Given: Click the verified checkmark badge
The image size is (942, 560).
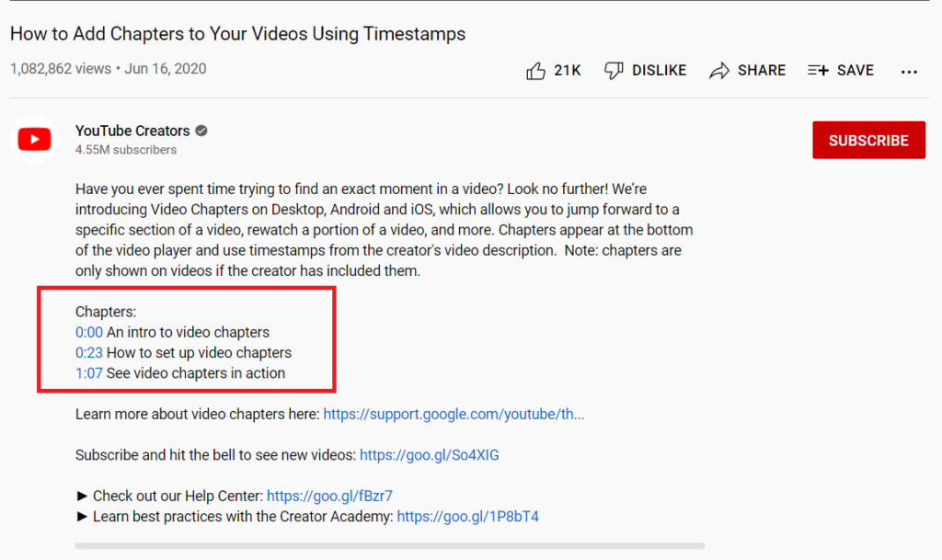Looking at the screenshot, I should pos(199,131).
